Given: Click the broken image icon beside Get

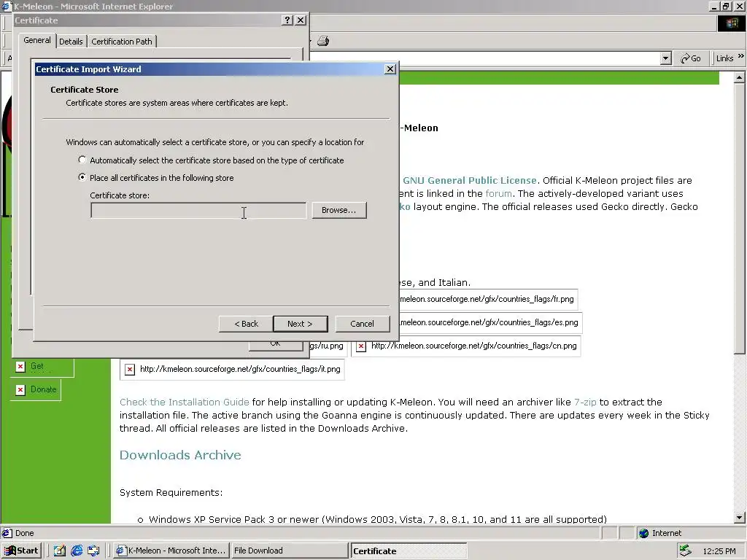Looking at the screenshot, I should [20, 366].
